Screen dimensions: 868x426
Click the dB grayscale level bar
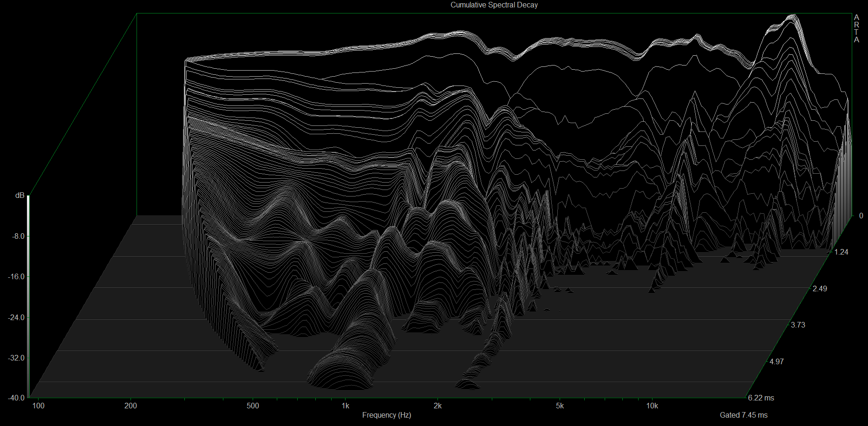pyautogui.click(x=28, y=296)
